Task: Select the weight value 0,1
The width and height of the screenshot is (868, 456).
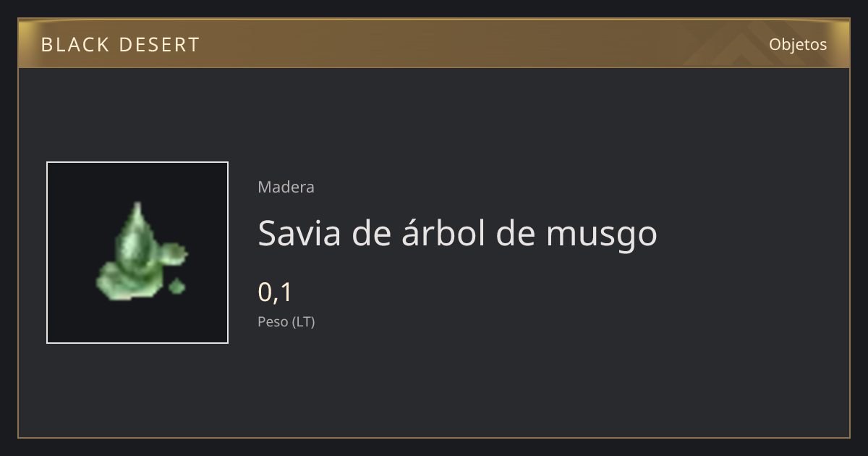Action: pos(275,292)
